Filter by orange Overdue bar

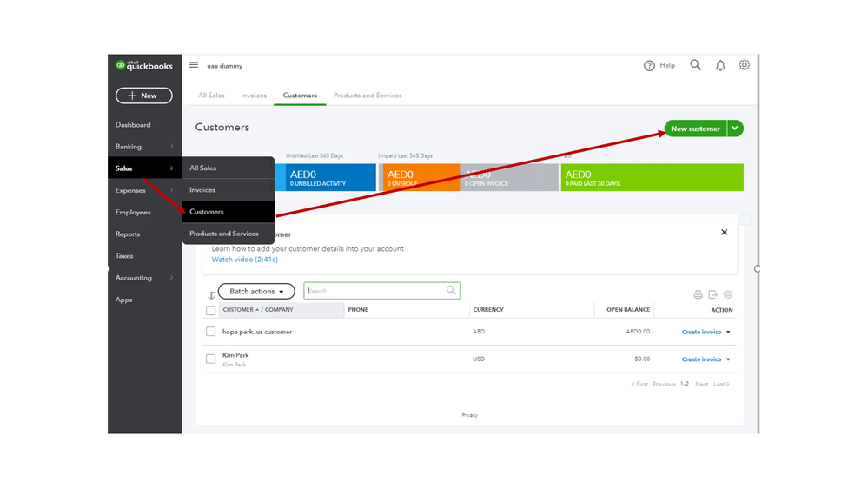(x=421, y=177)
